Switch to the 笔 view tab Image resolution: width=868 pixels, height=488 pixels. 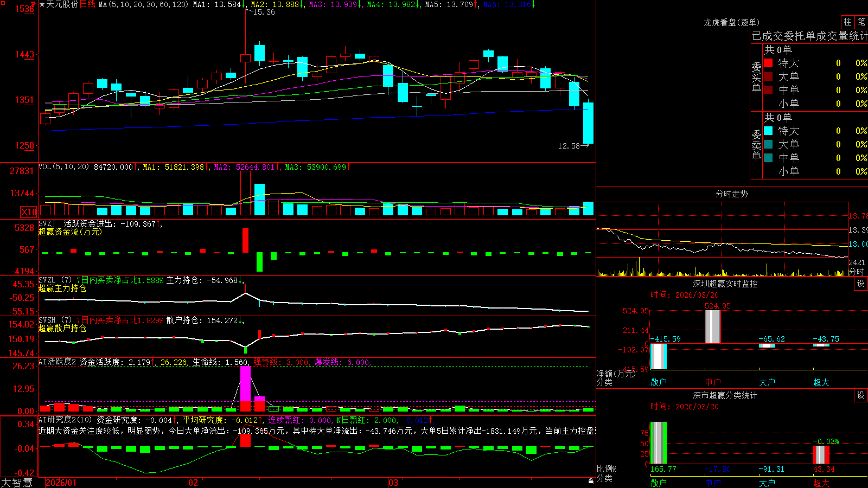861,22
